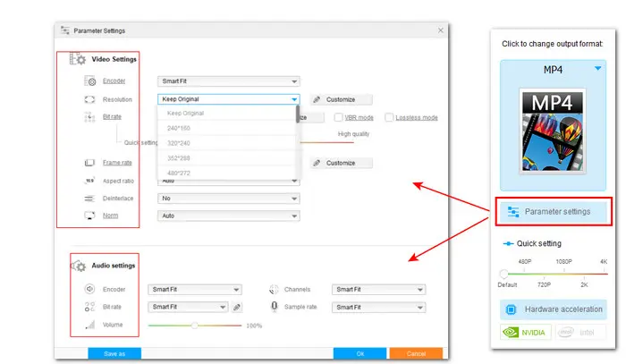Open the audio Encoder dropdown
626x364 pixels.
pyautogui.click(x=195, y=290)
